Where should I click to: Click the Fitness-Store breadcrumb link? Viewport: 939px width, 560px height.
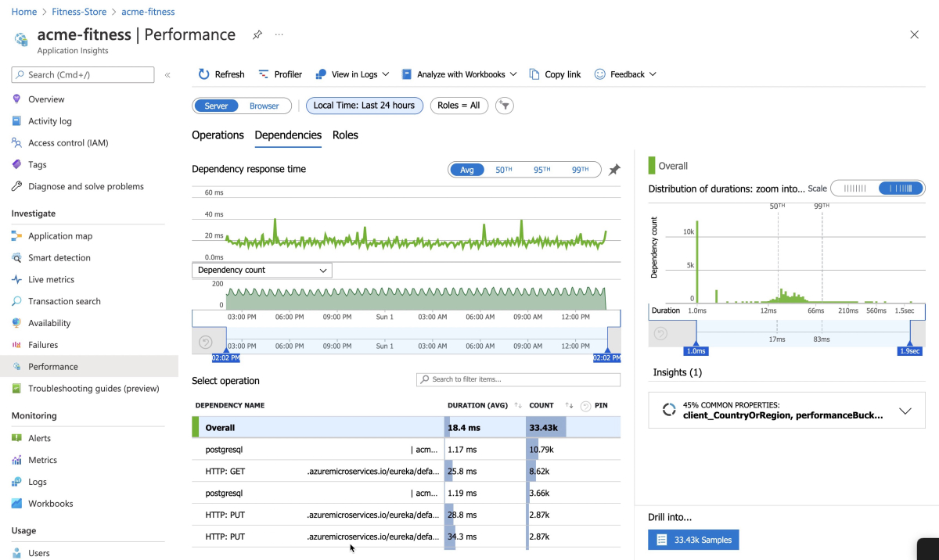(x=78, y=12)
